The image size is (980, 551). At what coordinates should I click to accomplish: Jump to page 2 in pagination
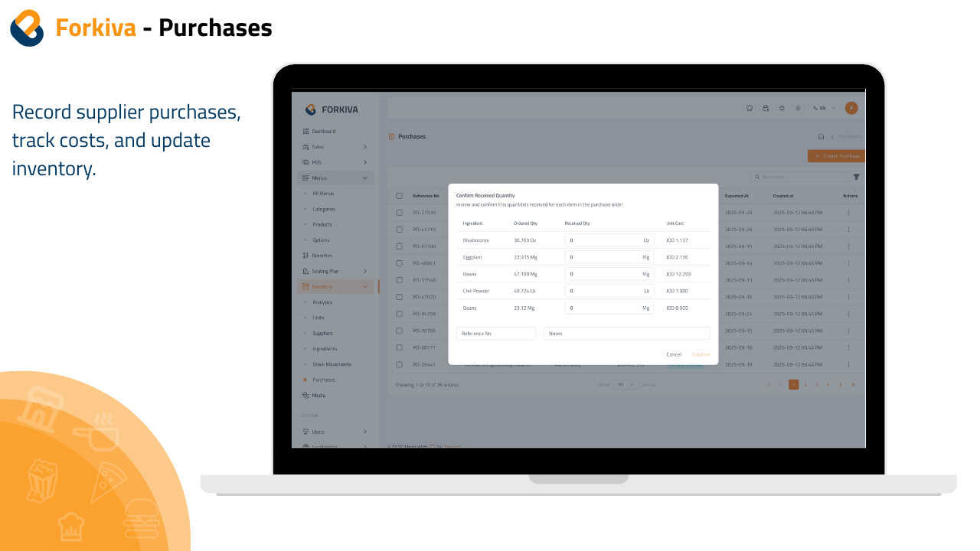pos(805,384)
